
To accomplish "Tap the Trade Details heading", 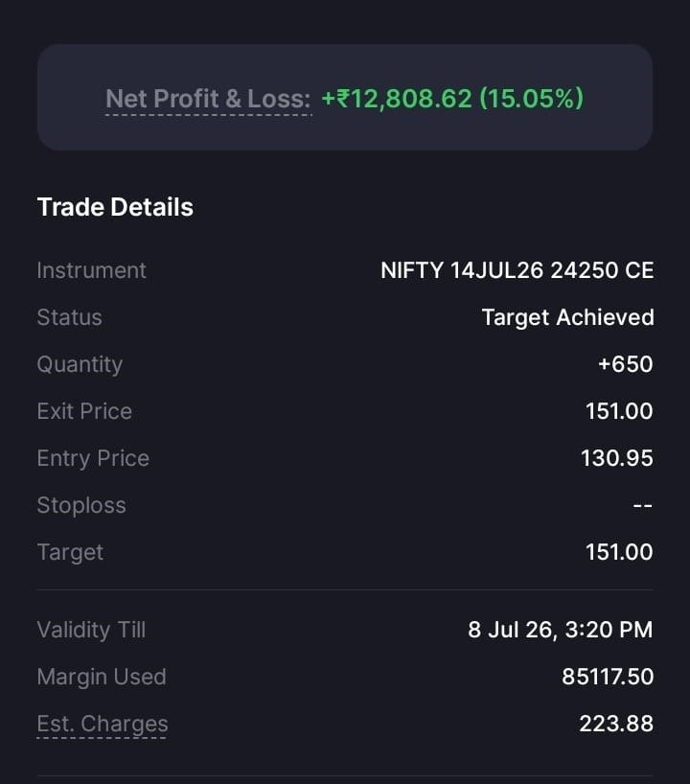I will coord(116,207).
